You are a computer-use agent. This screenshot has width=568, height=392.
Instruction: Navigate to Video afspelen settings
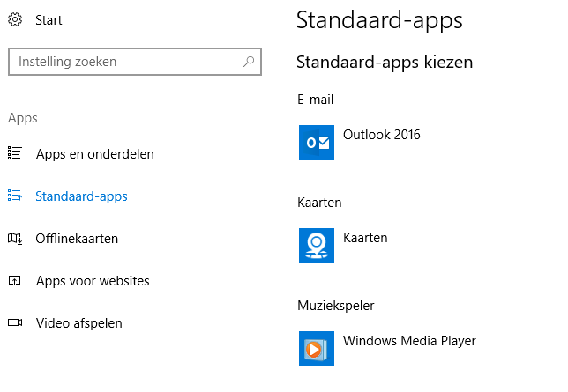[x=78, y=323]
